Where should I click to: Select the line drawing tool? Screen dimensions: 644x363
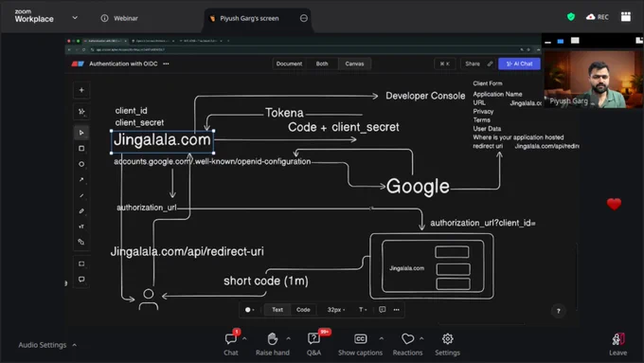(x=81, y=195)
